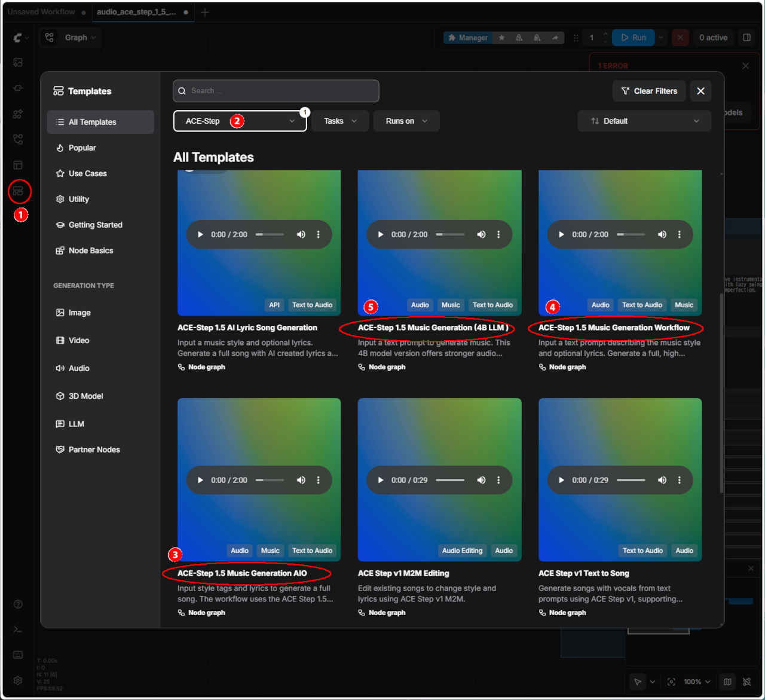
Task: Expand the chevron beside the select mode cursor
Action: [x=652, y=681]
